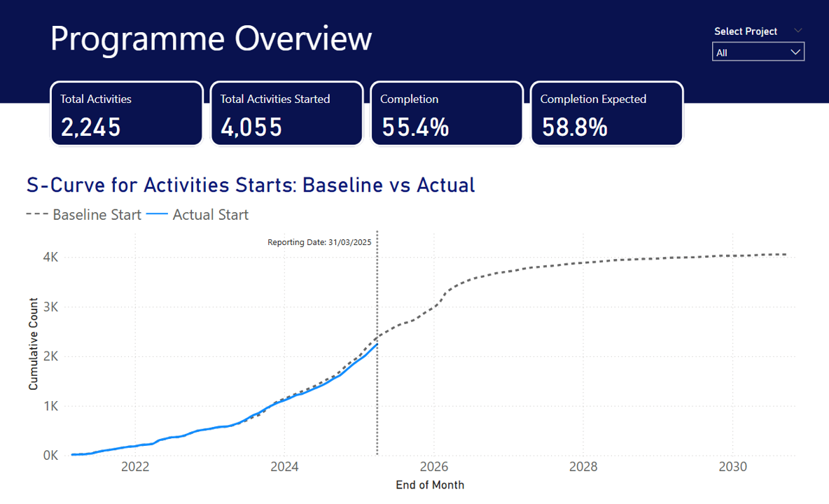Click the Reporting Date 31/03/2025 label
The height and width of the screenshot is (504, 829).
[x=319, y=242]
